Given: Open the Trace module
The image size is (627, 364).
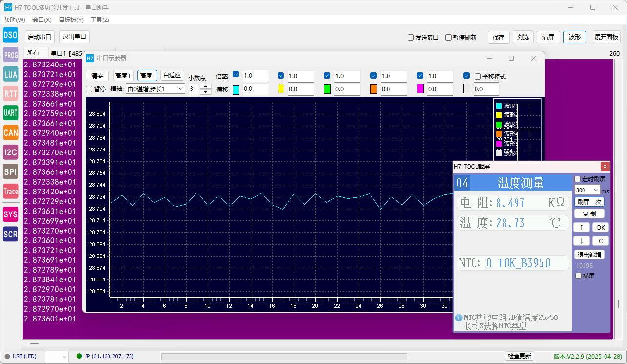Looking at the screenshot, I should [10, 191].
